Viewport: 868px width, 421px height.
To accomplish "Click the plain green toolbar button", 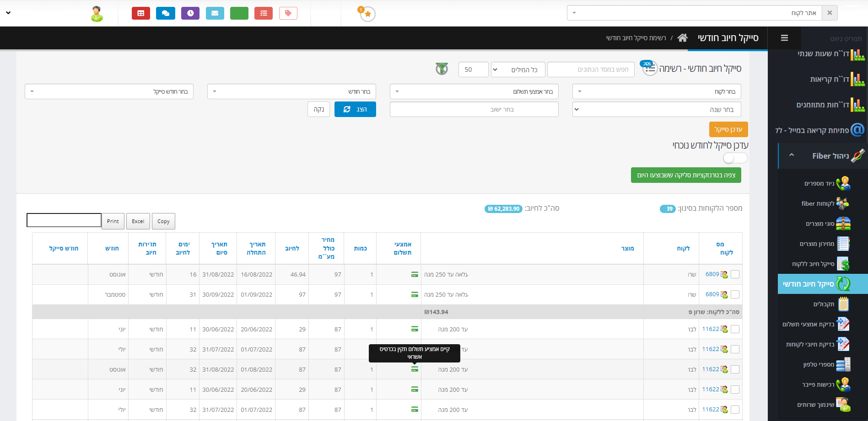I will pos(239,13).
